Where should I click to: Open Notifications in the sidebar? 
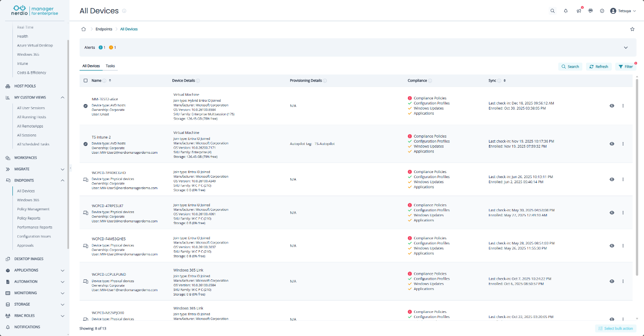click(27, 327)
